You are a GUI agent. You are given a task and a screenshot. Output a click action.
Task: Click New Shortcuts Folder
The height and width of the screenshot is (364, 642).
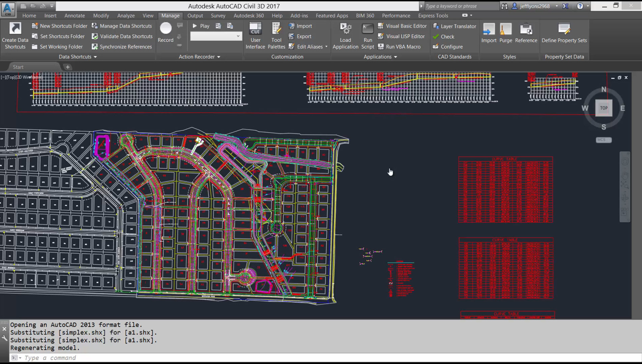(x=59, y=26)
